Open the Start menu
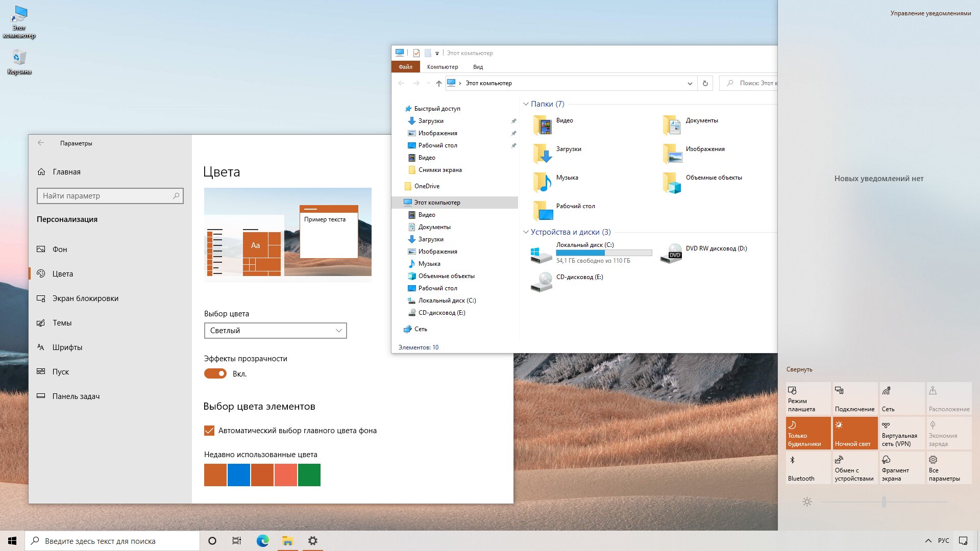The image size is (980, 551). [x=12, y=541]
